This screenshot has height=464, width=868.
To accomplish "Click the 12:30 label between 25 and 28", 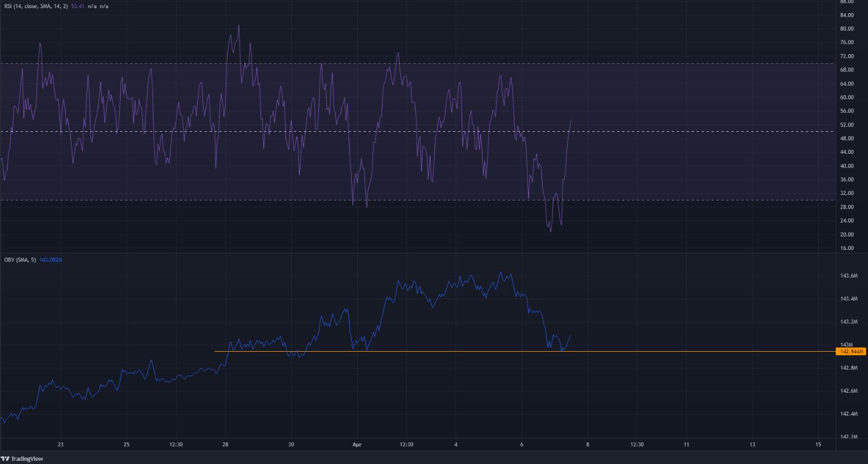I will click(x=176, y=445).
